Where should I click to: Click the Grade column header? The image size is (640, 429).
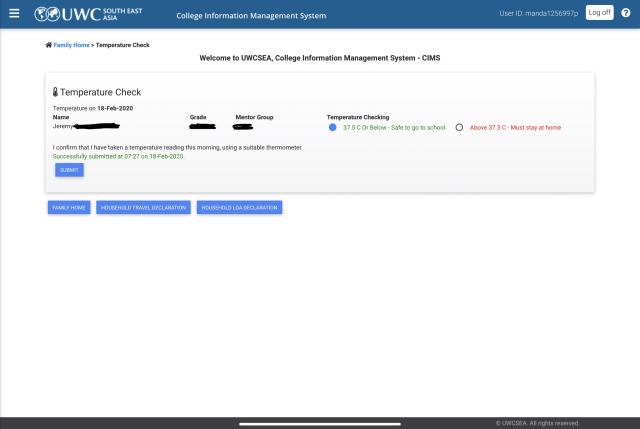pos(198,117)
